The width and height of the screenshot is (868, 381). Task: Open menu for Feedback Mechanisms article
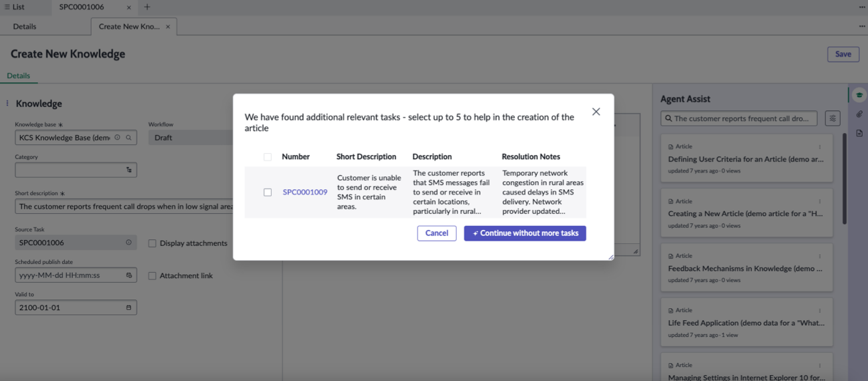click(820, 256)
